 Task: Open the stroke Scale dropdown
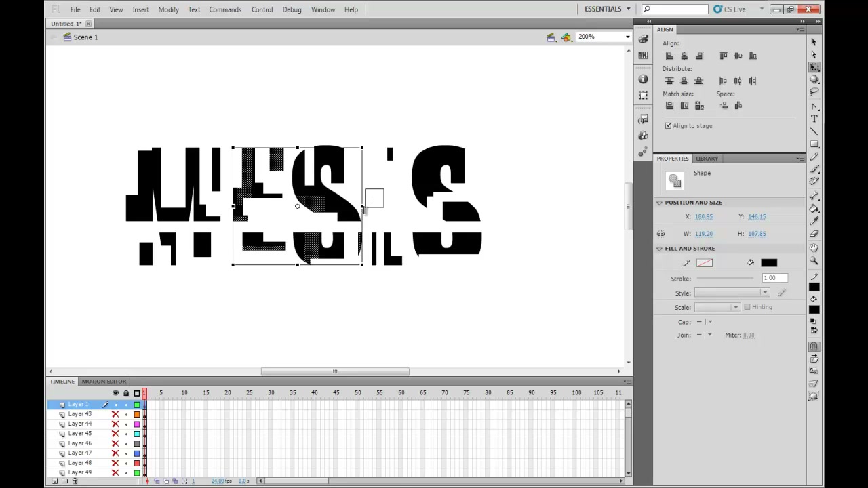717,308
